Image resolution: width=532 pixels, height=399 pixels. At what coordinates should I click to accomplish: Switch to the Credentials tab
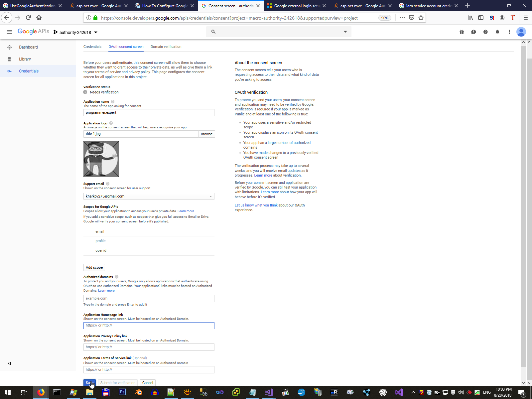[x=92, y=47]
